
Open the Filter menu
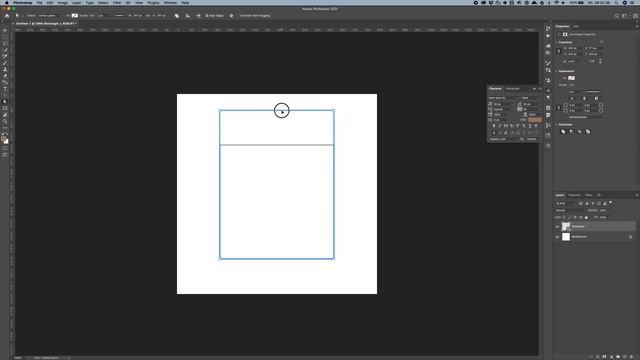[x=117, y=2]
